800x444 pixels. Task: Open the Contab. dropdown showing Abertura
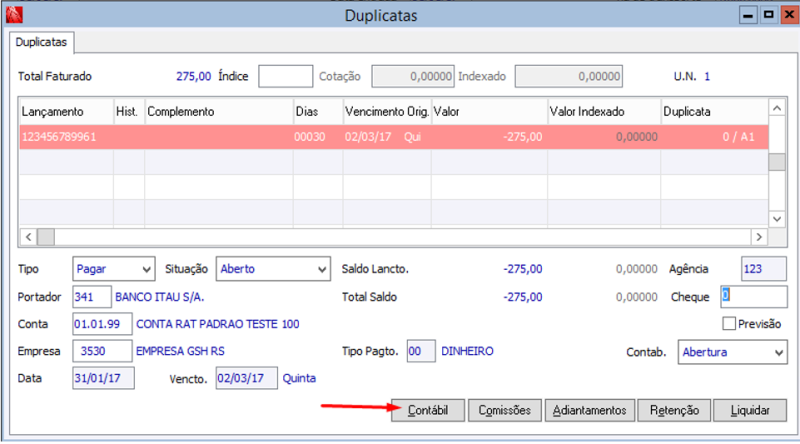pyautogui.click(x=732, y=352)
